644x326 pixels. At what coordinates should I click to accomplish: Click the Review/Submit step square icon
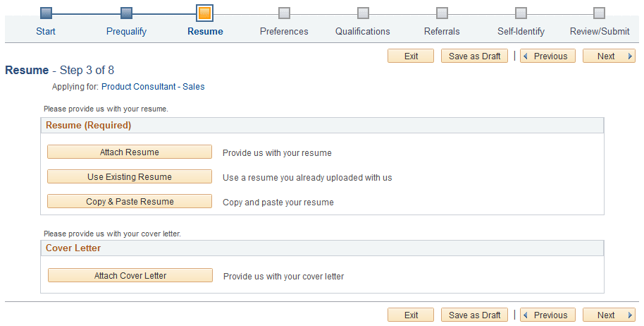pos(599,13)
